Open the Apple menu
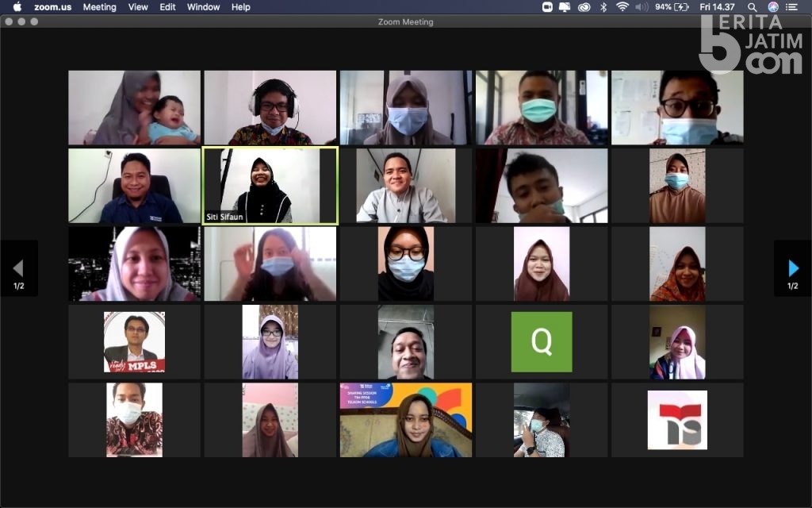The height and width of the screenshot is (508, 812). click(17, 6)
